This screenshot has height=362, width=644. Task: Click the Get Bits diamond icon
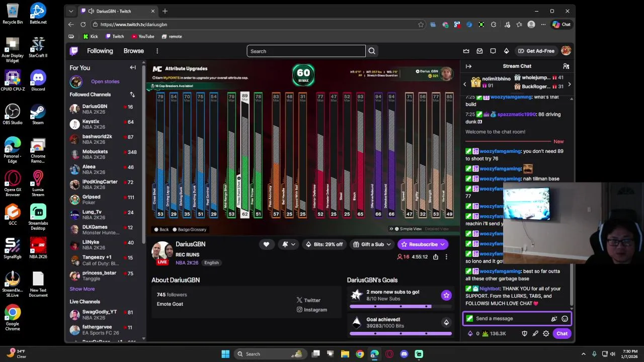pos(506,51)
